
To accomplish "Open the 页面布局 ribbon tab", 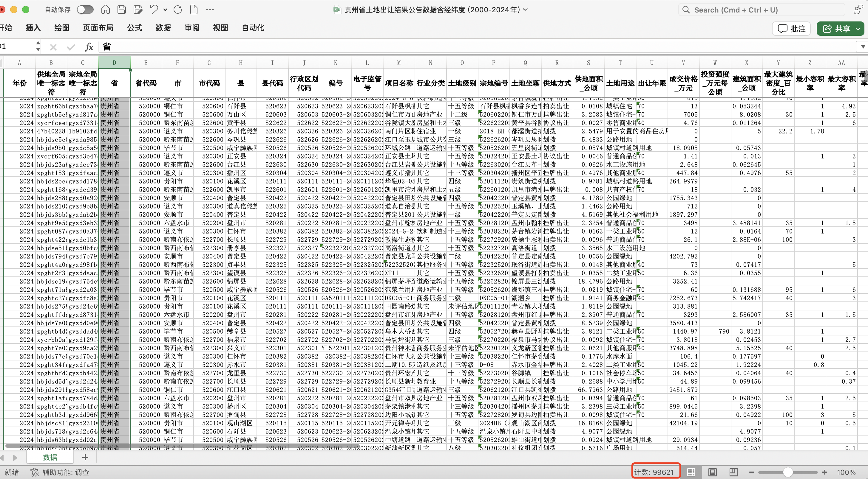I will pyautogui.click(x=98, y=28).
